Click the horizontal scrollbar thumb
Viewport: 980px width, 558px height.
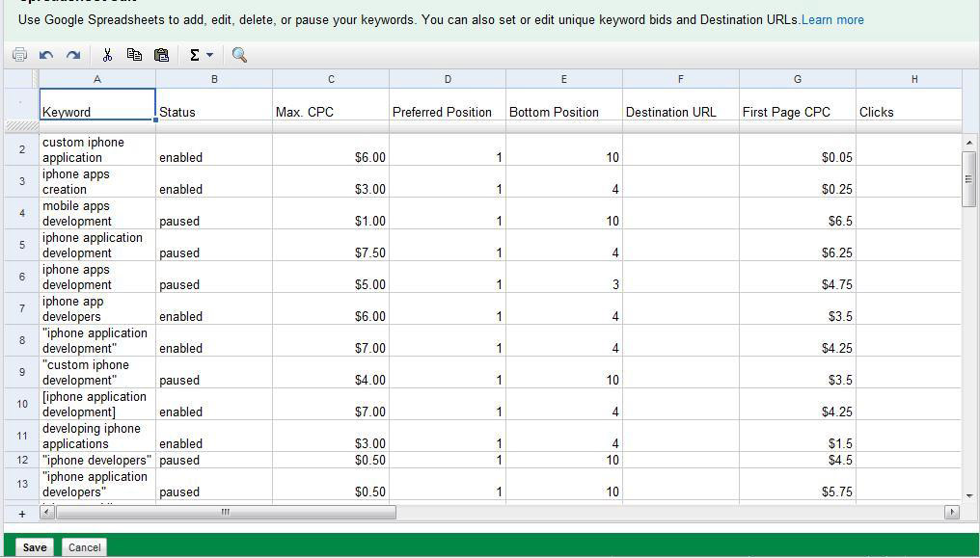coord(226,513)
